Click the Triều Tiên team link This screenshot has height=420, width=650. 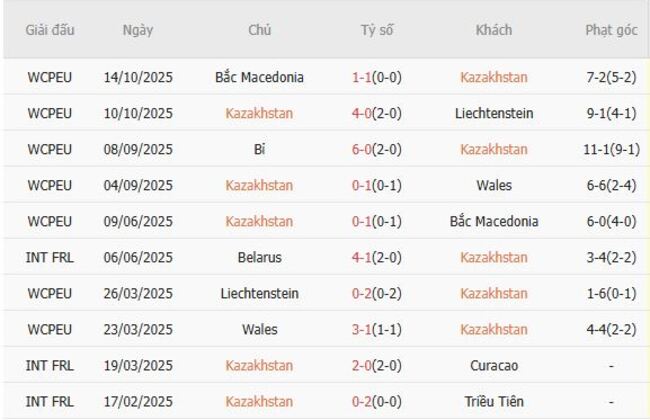coord(493,401)
